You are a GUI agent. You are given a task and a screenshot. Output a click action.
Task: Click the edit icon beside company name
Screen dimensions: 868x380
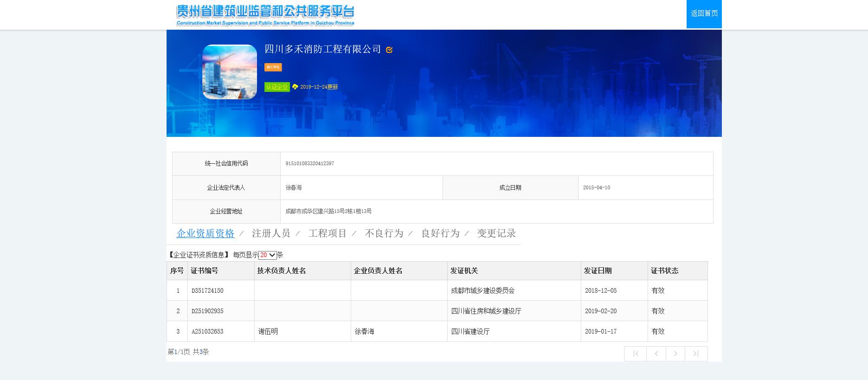(x=389, y=50)
